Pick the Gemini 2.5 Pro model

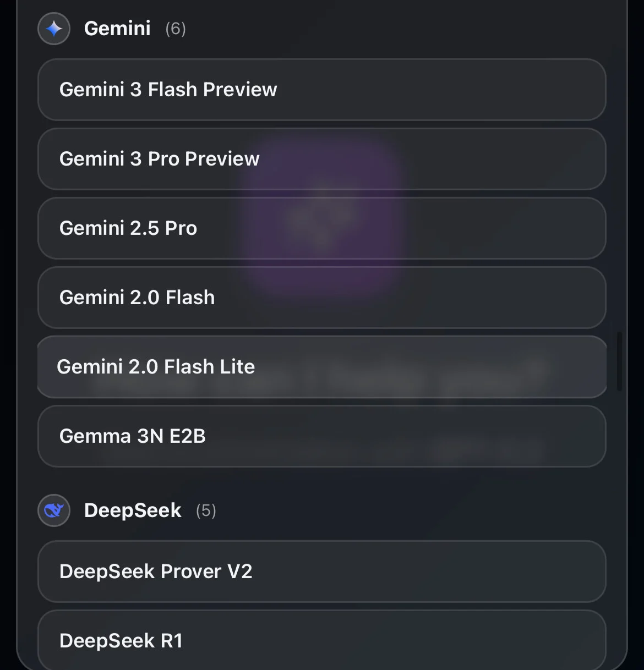point(321,228)
